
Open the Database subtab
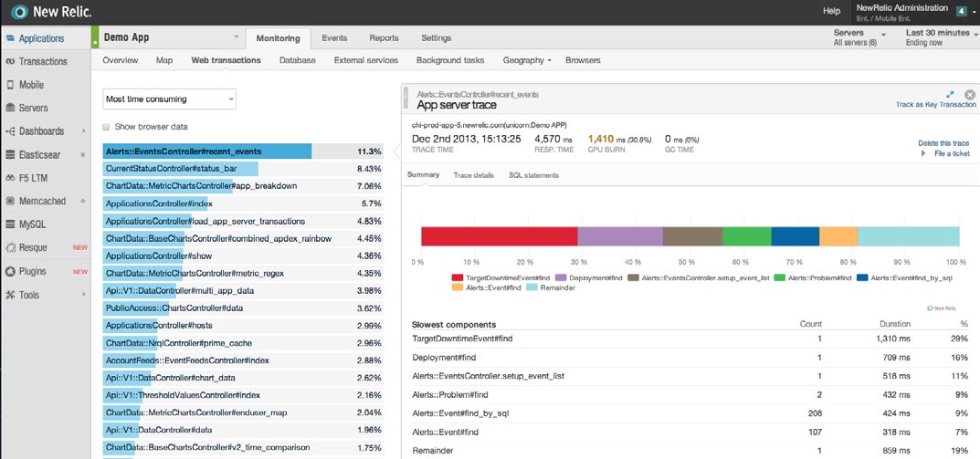298,60
